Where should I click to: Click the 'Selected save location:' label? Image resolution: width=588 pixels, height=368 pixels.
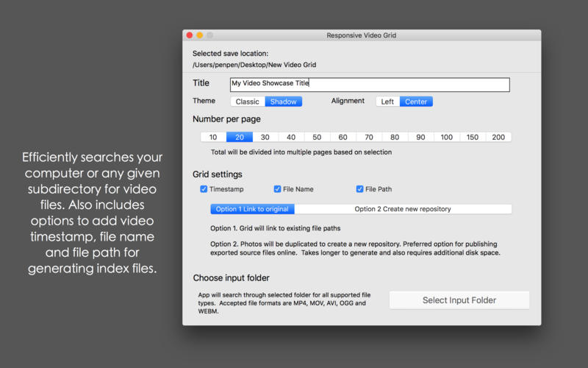tap(230, 53)
